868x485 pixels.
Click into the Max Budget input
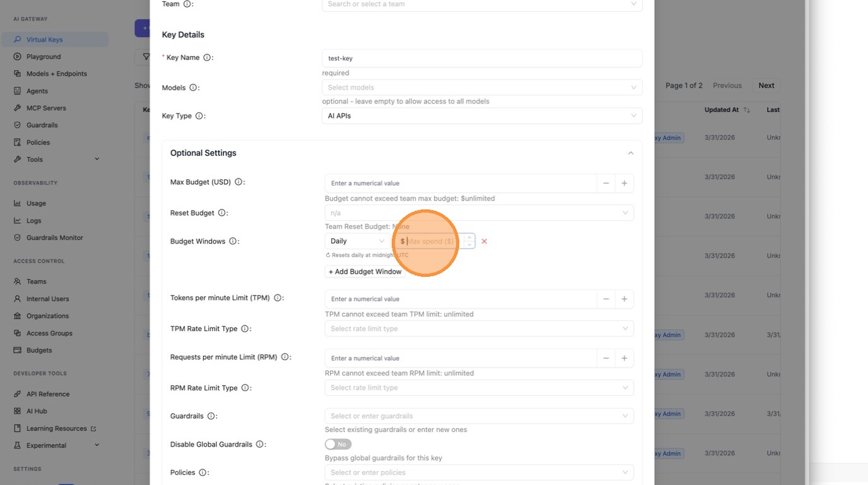pyautogui.click(x=460, y=183)
